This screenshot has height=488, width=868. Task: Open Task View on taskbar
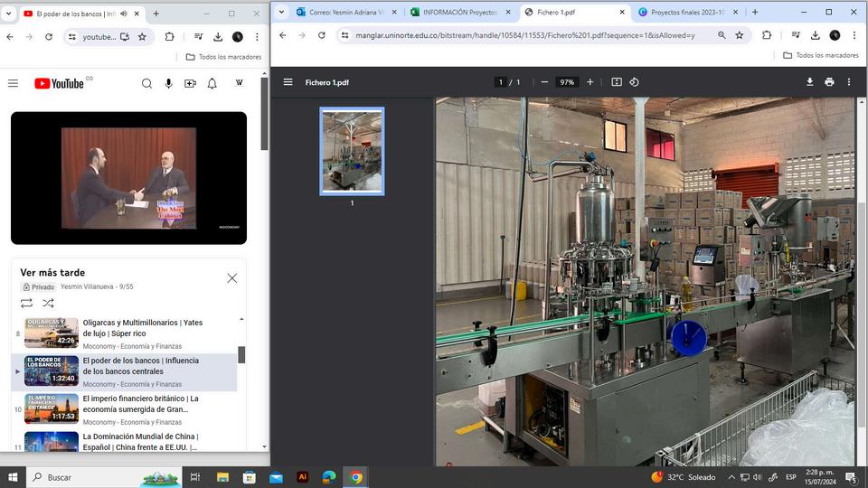tap(195, 477)
